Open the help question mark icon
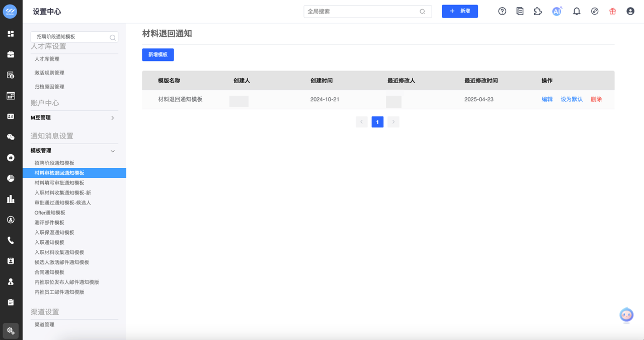Viewport: 644px width, 340px height. [x=502, y=11]
